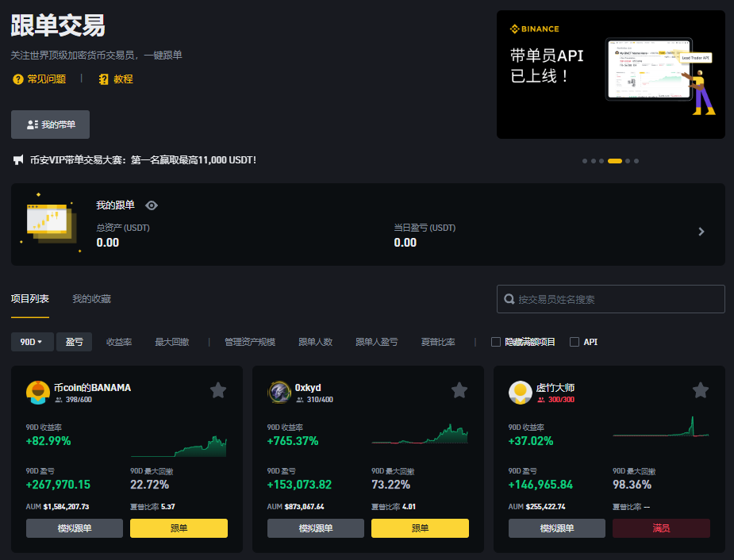Click the megaphone announcement icon
The width and height of the screenshot is (734, 560).
click(x=18, y=160)
